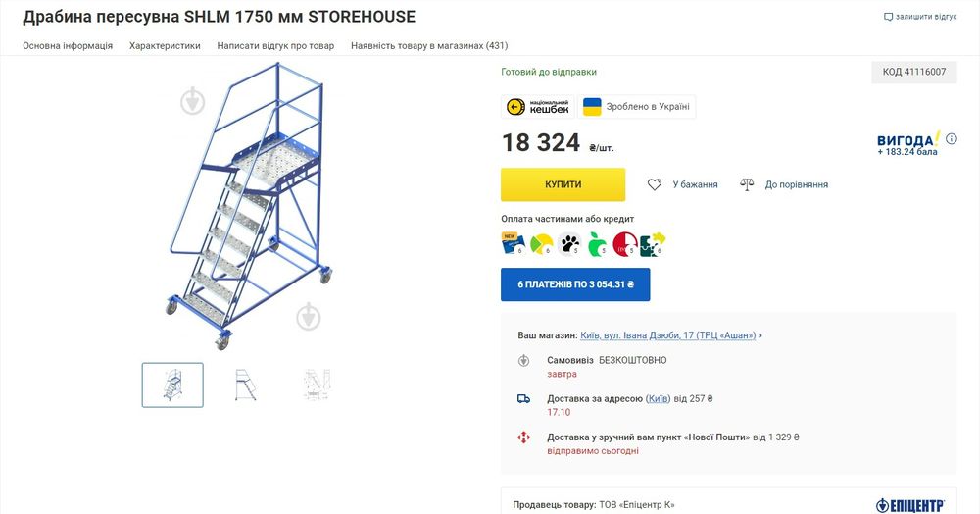Select the green apple installment icon
The image size is (980, 514).
click(597, 244)
